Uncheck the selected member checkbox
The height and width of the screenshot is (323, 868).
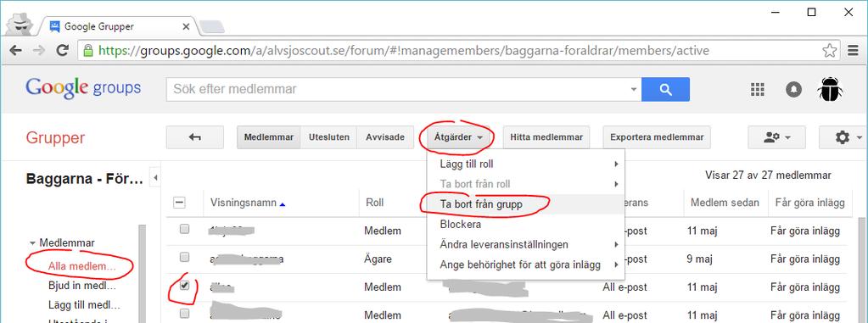click(x=185, y=286)
